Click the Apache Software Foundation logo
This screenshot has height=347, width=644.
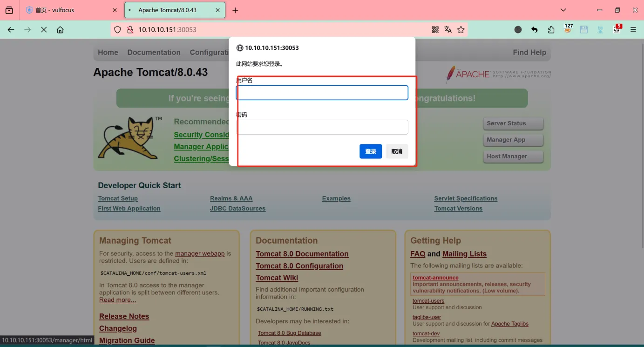(498, 74)
